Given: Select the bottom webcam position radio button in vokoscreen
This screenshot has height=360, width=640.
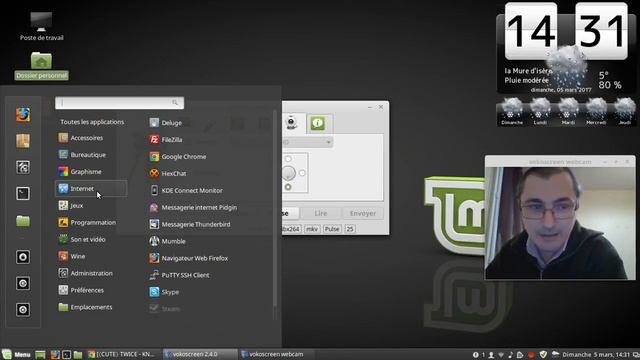Looking at the screenshot, I should click(288, 187).
